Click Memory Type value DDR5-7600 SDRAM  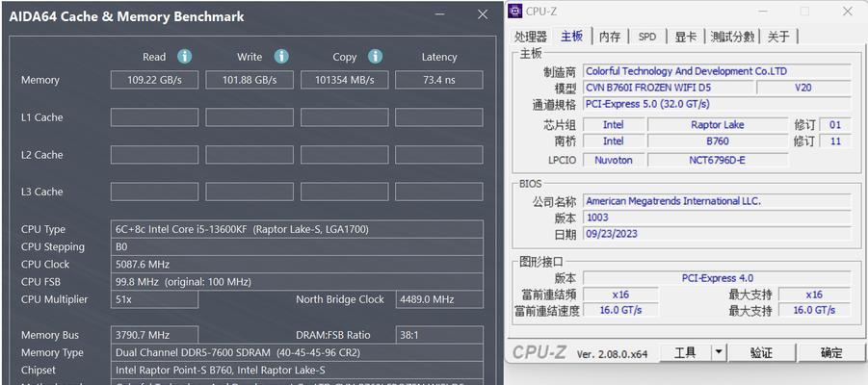(x=297, y=352)
